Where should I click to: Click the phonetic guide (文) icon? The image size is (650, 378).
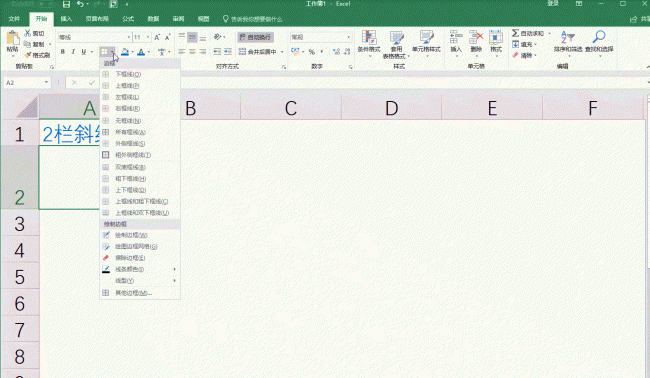click(162, 52)
